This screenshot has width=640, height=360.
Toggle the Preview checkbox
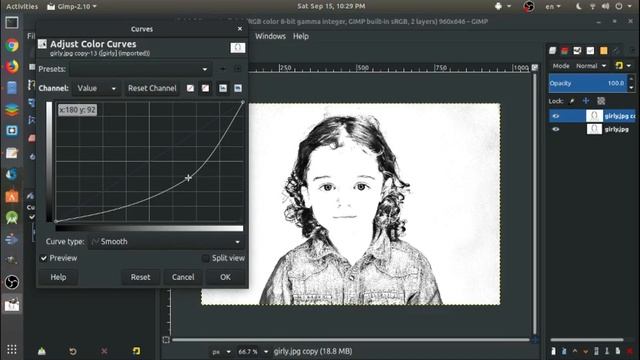44,258
